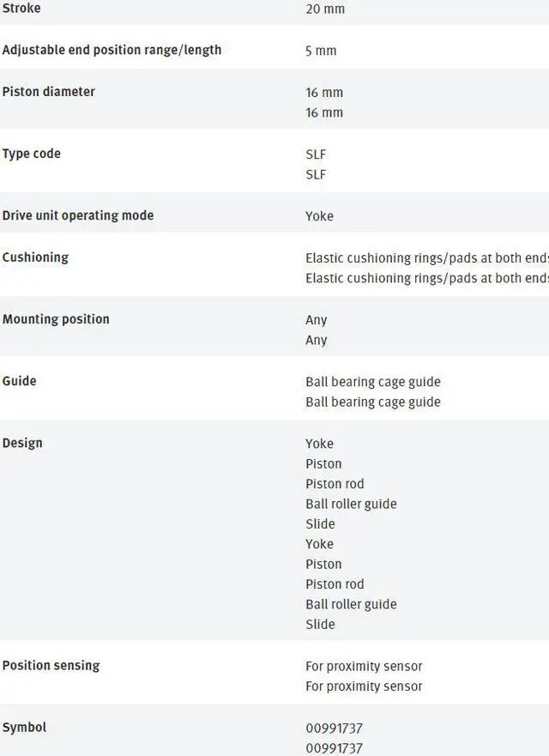
Task: Select the first For proximity sensor entry
Action: (364, 666)
